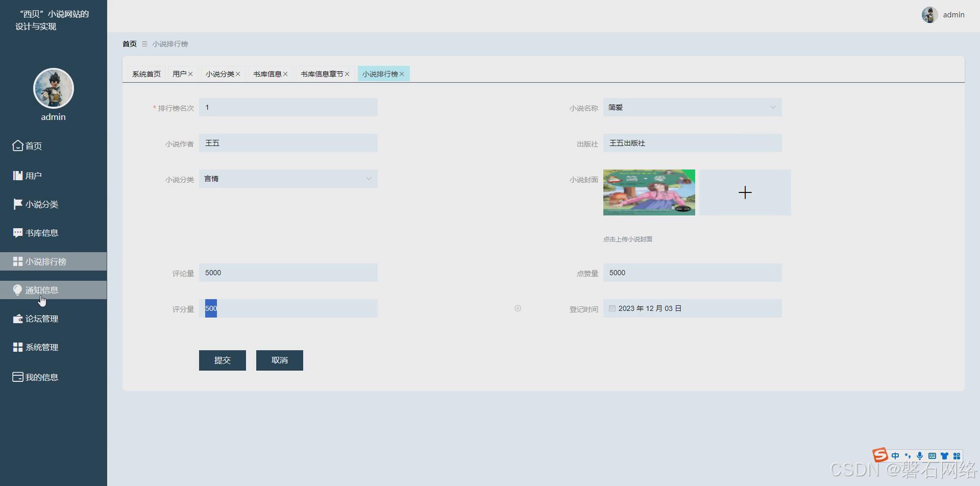Click the breadcrumb separator icon after 首页
The width and height of the screenshot is (980, 486).
point(144,44)
